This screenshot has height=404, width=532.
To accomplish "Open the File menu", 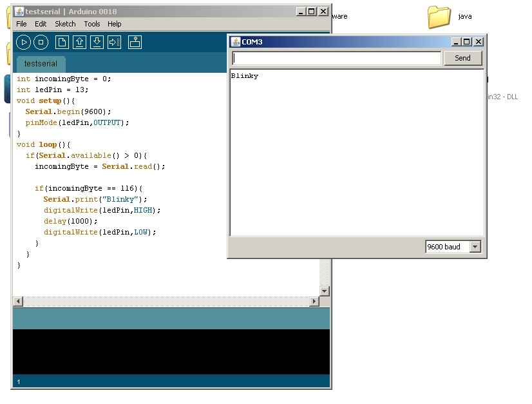I will point(21,24).
